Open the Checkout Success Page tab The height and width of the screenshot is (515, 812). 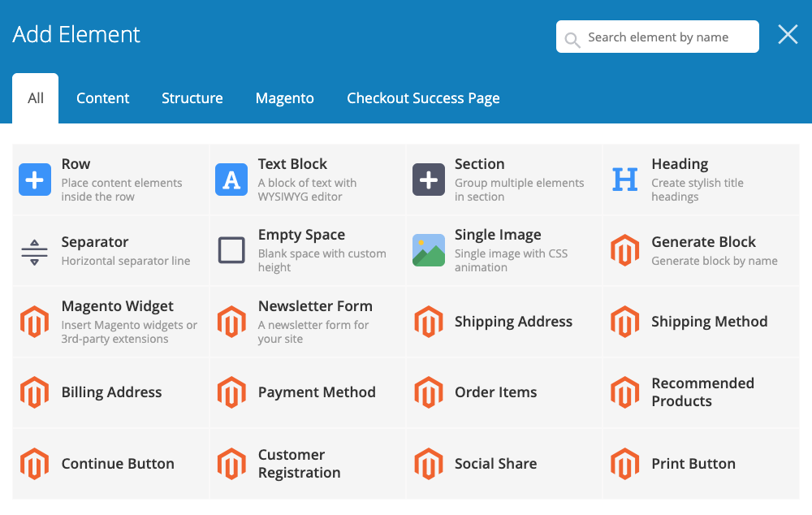click(423, 98)
